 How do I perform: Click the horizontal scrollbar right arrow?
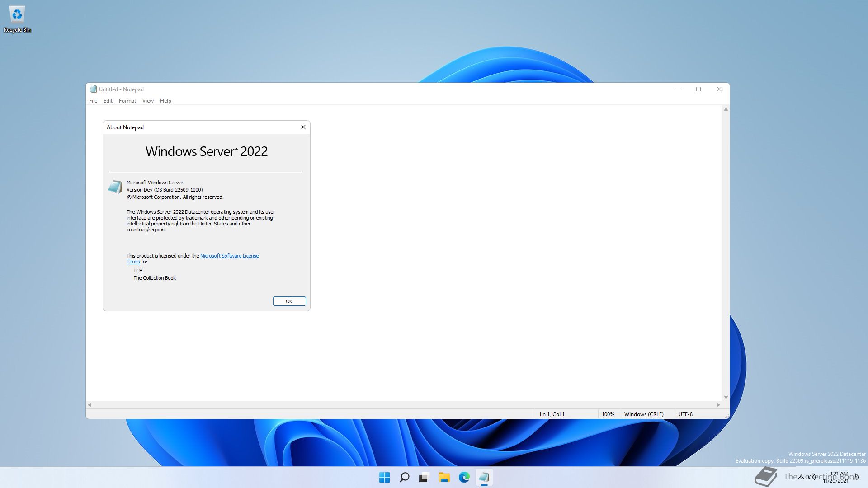tap(718, 405)
